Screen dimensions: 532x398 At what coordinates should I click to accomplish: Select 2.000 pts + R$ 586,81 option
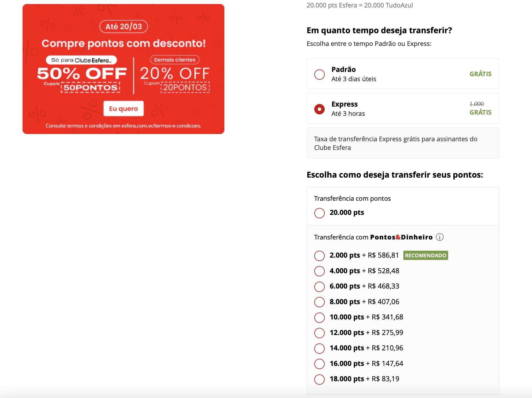pyautogui.click(x=319, y=256)
